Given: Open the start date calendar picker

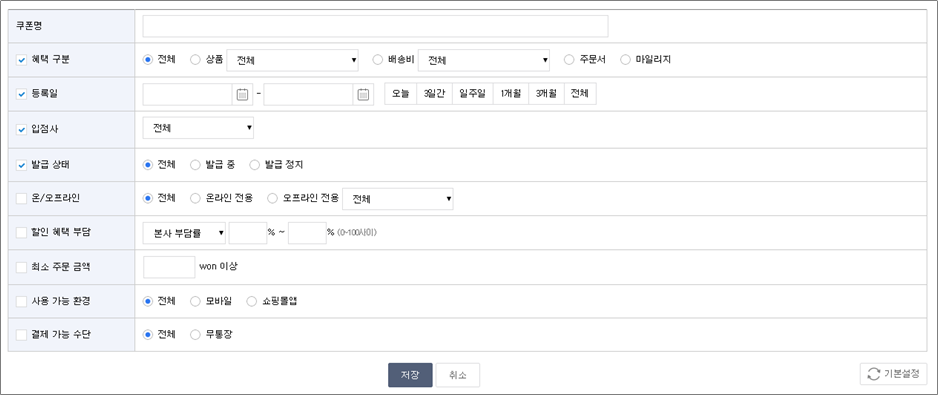Looking at the screenshot, I should click(x=242, y=95).
